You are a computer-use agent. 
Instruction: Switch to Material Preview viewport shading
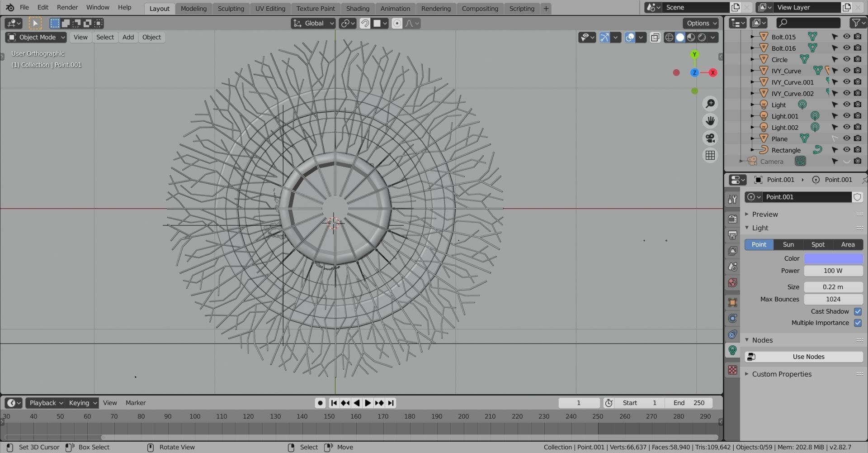[x=691, y=38]
